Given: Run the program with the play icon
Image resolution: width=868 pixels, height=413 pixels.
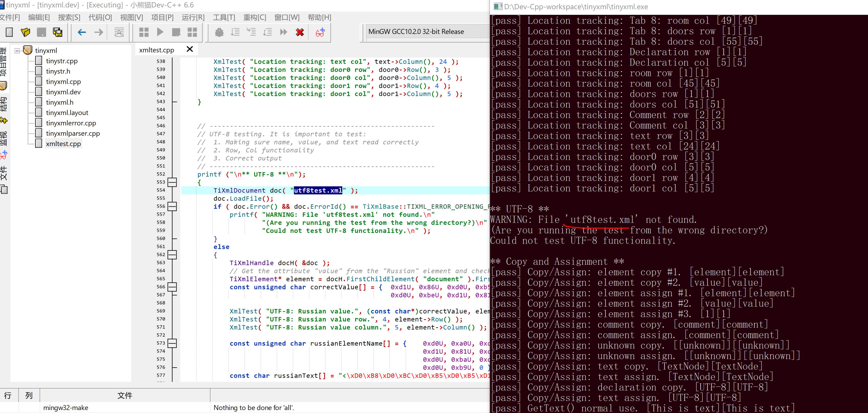Looking at the screenshot, I should pos(160,32).
